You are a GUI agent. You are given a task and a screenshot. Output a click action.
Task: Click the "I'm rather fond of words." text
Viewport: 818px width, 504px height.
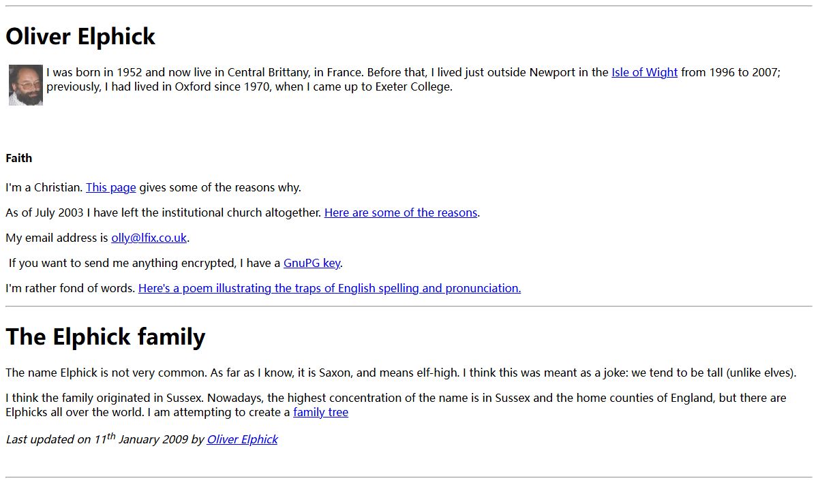pyautogui.click(x=70, y=288)
